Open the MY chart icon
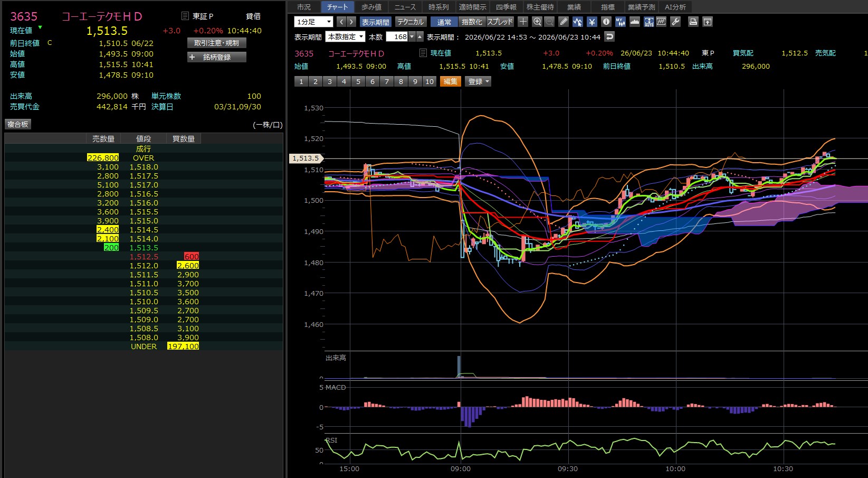The image size is (868, 478). (621, 22)
